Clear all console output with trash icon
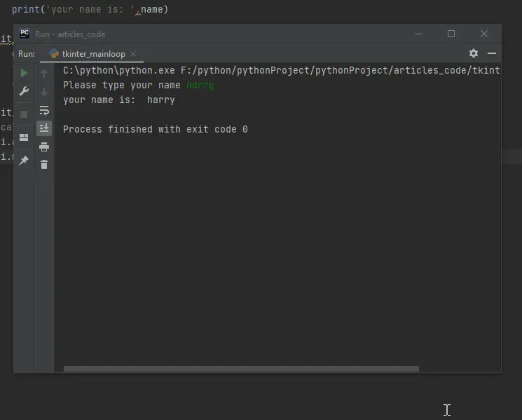The width and height of the screenshot is (522, 420). (44, 165)
